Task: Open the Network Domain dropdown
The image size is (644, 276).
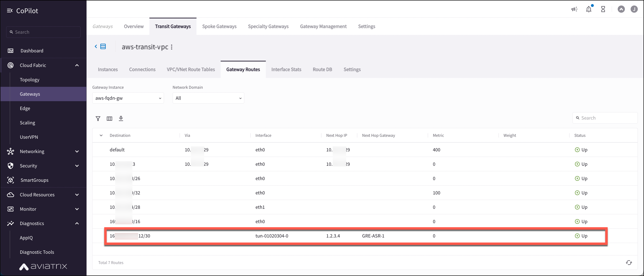Action: tap(208, 98)
